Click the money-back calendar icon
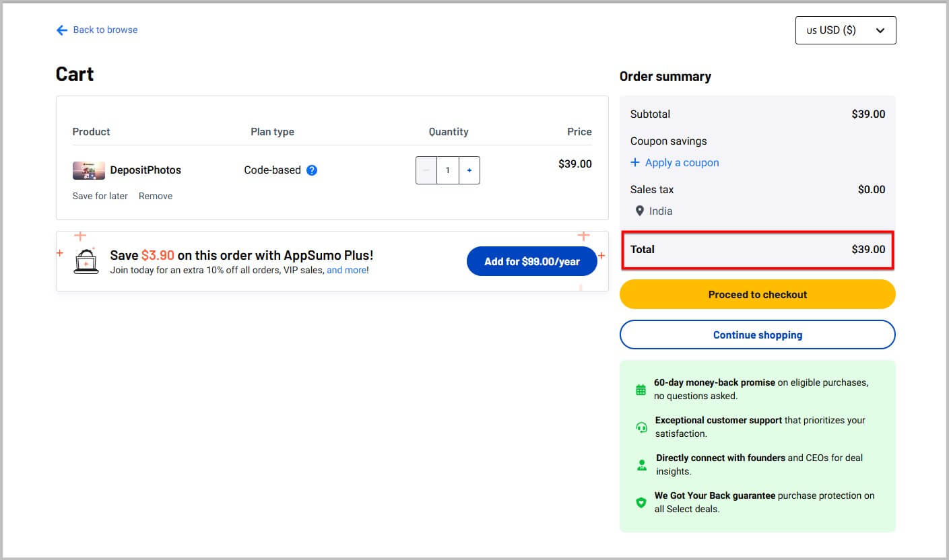The height and width of the screenshot is (560, 949). coord(641,390)
